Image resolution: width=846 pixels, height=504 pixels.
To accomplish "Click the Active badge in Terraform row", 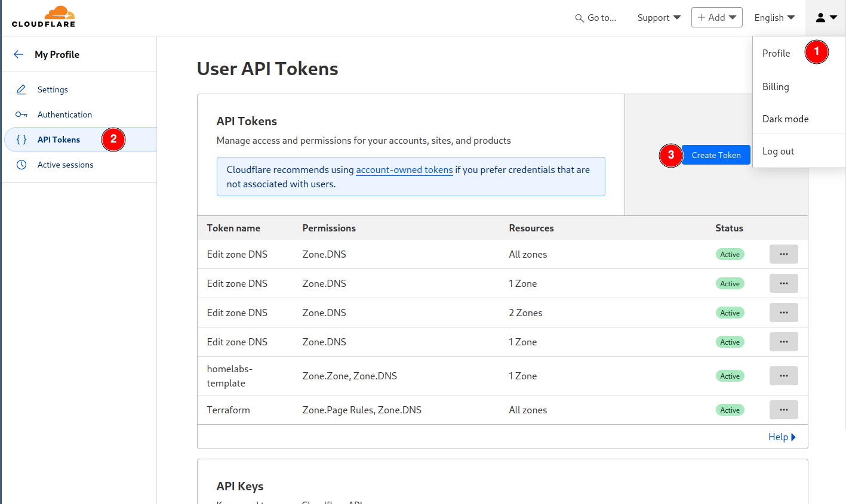I will 730,410.
